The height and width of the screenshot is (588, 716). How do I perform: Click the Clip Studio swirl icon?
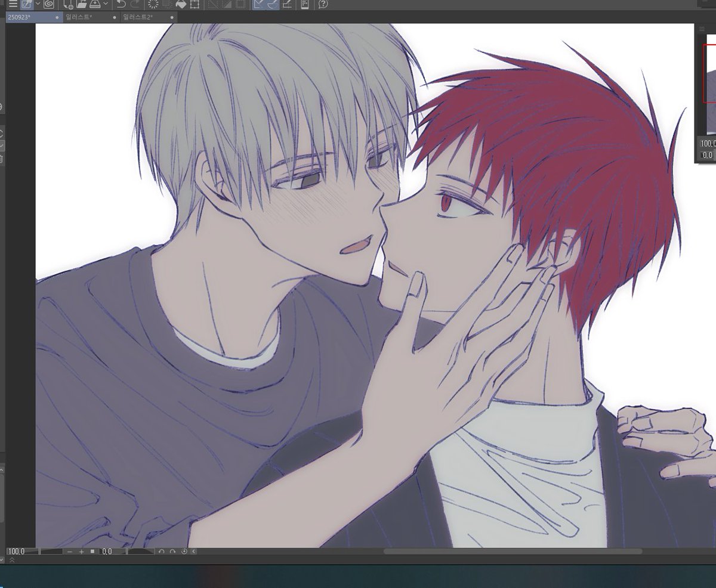coord(49,4)
